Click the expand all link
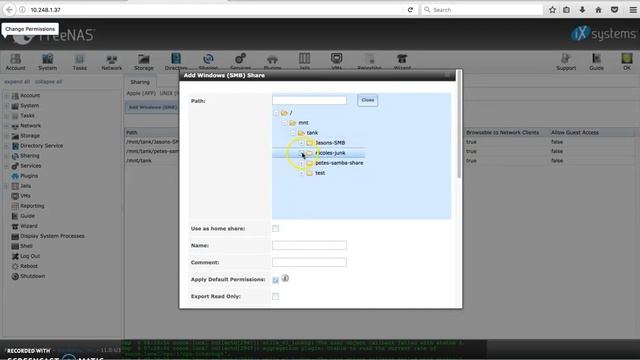640x360 pixels. click(x=17, y=82)
